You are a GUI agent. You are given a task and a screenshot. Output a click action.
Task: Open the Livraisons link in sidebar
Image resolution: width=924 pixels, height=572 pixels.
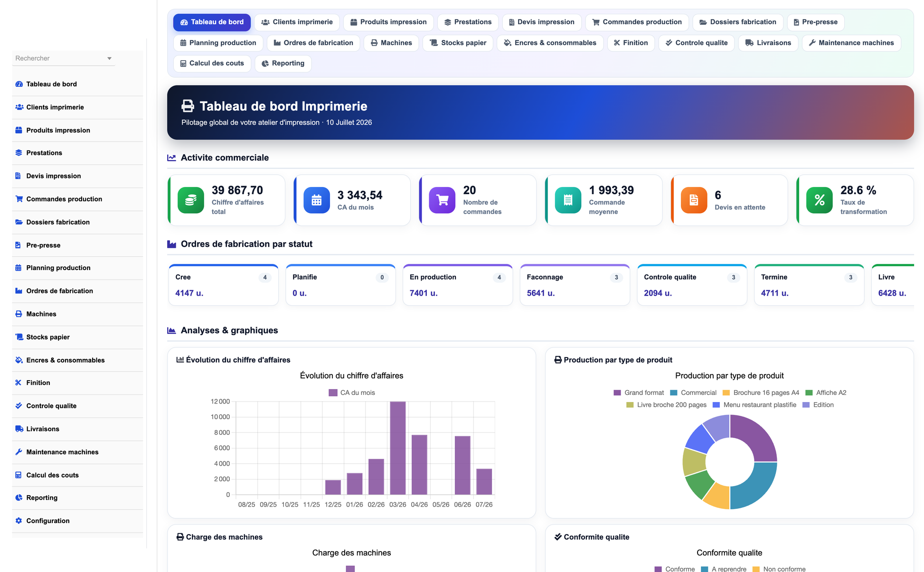pyautogui.click(x=77, y=429)
